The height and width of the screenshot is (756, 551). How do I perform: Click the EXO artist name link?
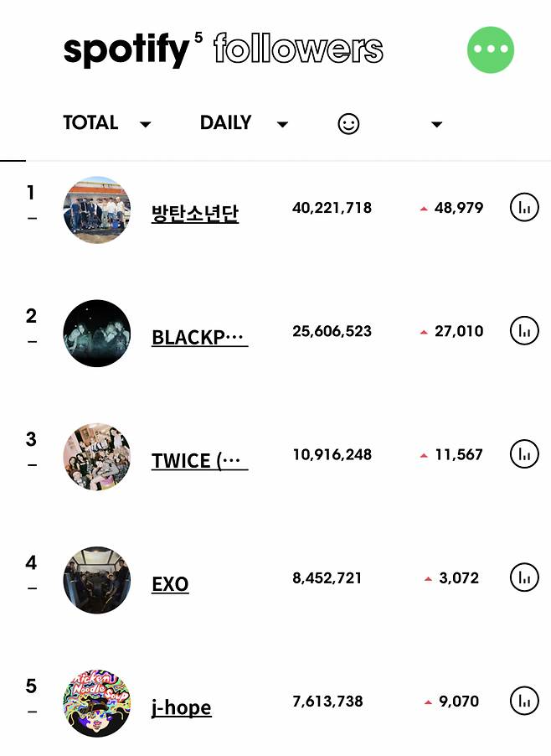(x=169, y=584)
